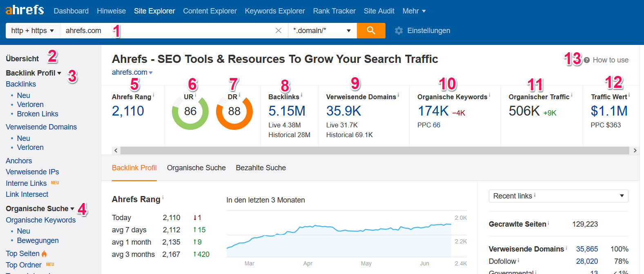
Task: Click the Organischer Traffic value 506K
Action: coord(524,111)
